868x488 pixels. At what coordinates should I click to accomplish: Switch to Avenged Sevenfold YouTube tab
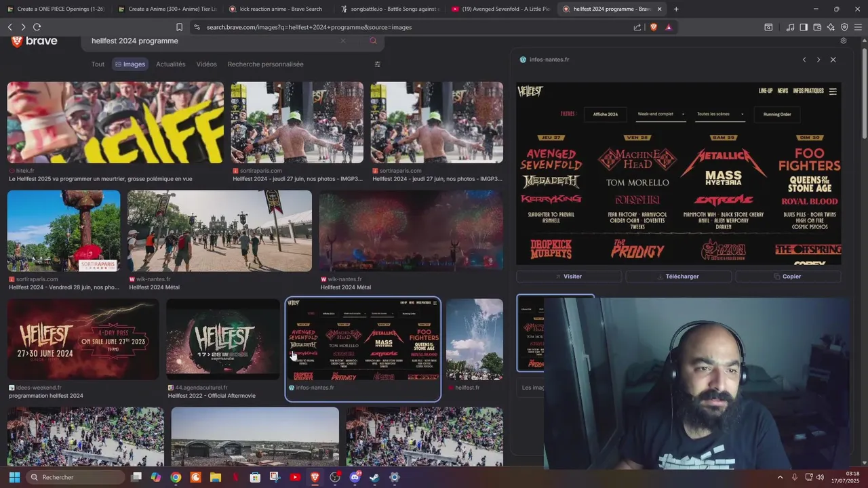pos(500,9)
